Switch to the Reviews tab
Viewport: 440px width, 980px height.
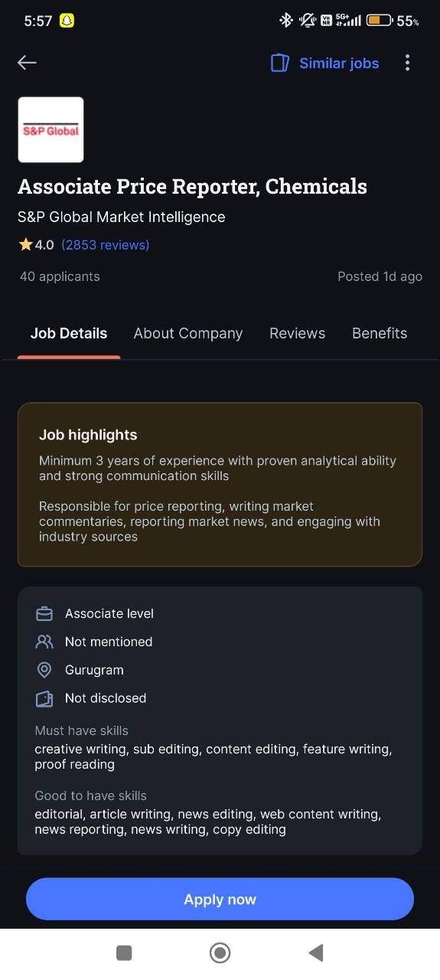point(298,334)
